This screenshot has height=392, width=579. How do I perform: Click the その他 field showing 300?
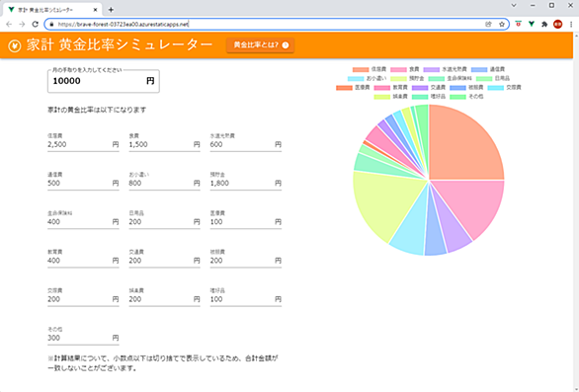coord(83,336)
